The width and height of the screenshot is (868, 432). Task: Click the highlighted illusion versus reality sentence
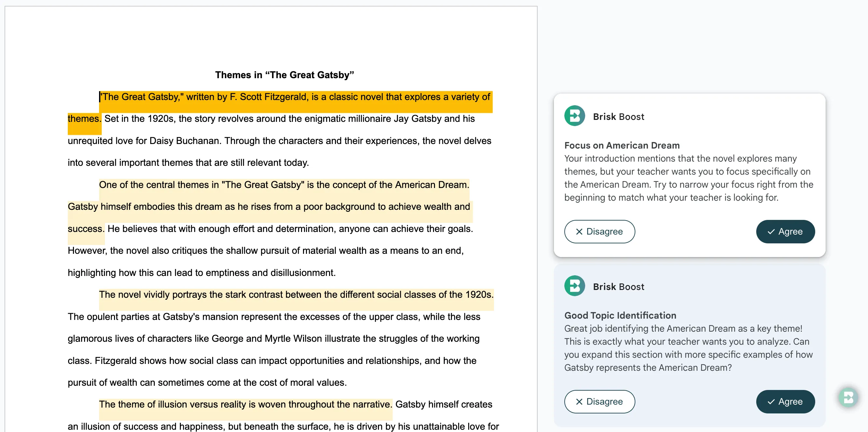pos(245,404)
